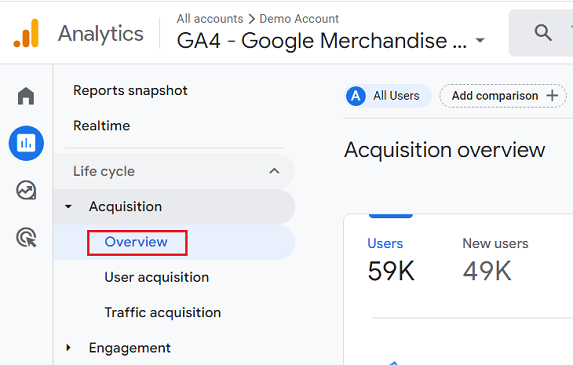Image resolution: width=573 pixels, height=365 pixels.
Task: Open the Home icon in sidebar
Action: click(26, 96)
